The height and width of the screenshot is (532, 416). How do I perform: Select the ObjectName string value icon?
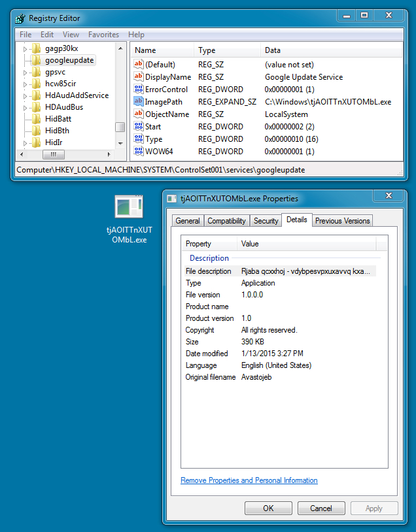(138, 114)
